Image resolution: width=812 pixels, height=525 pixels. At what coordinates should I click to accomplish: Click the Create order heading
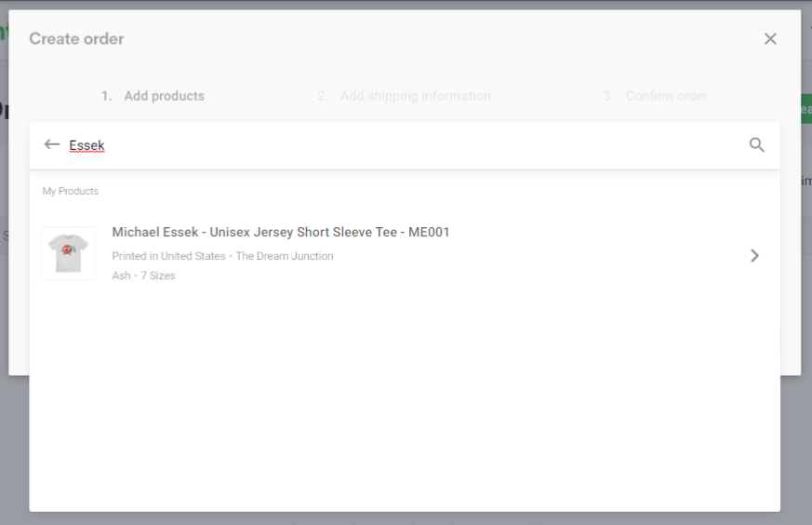[x=76, y=39]
